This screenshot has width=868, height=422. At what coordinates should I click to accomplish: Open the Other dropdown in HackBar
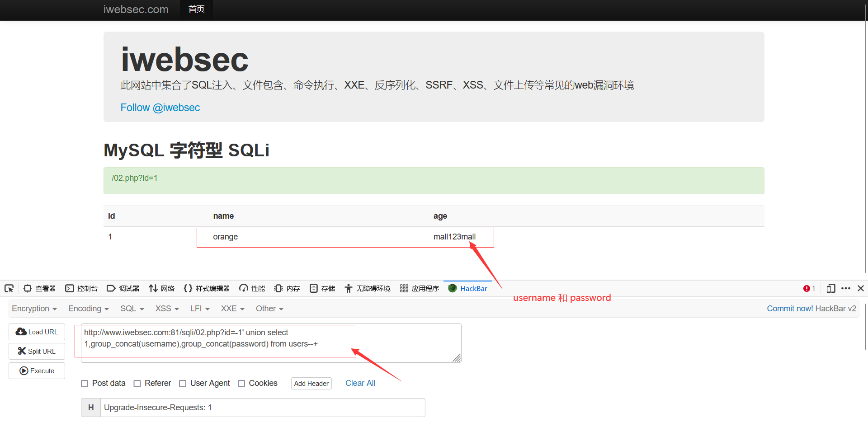tap(269, 309)
